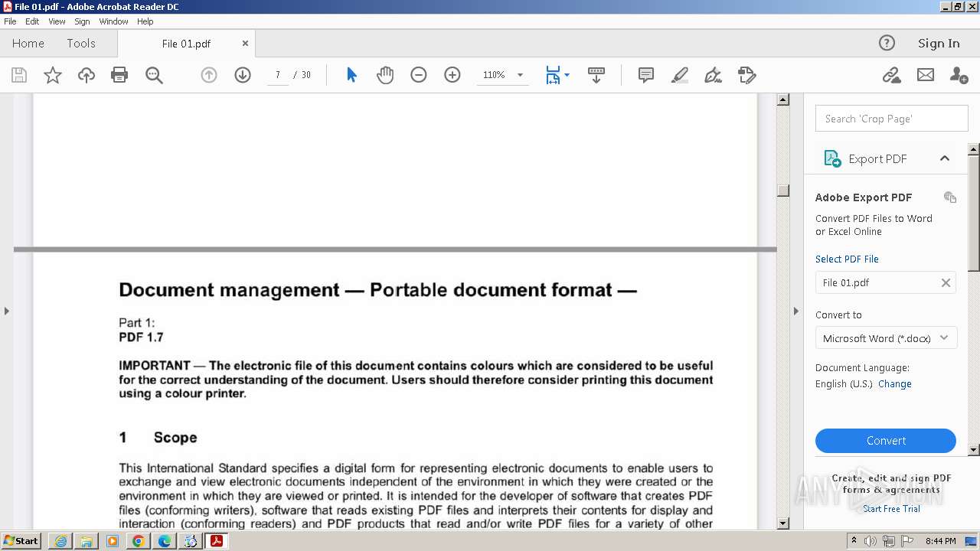Click the share with others person icon

[x=959, y=75]
